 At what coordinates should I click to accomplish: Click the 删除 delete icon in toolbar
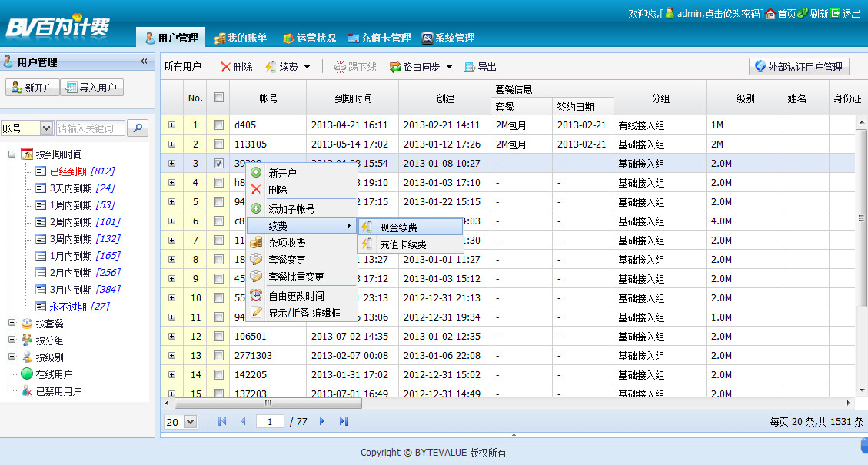click(226, 67)
